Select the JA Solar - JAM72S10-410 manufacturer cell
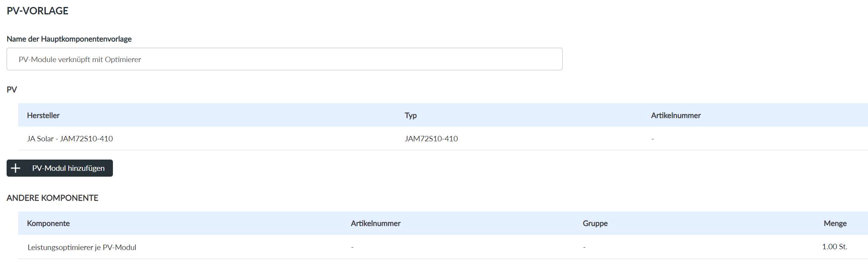The height and width of the screenshot is (264, 868). 70,139
